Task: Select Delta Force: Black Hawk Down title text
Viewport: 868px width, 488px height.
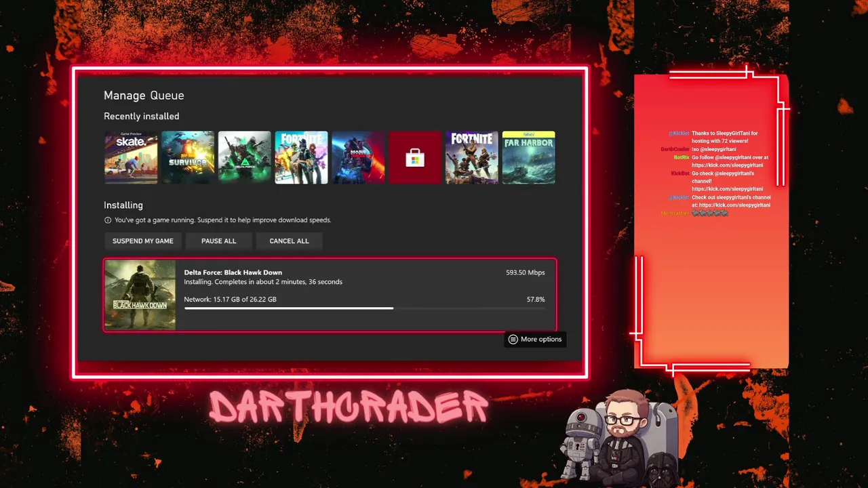Action: [233, 272]
